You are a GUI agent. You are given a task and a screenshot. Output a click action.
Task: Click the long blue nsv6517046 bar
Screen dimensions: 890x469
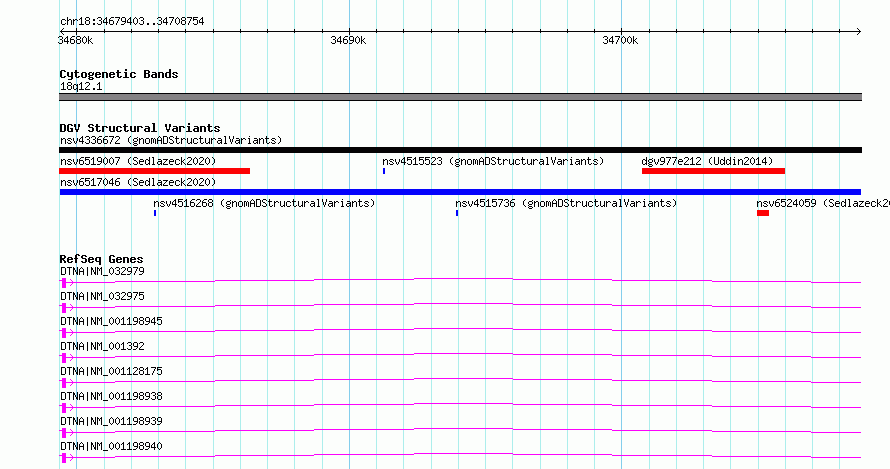460,192
